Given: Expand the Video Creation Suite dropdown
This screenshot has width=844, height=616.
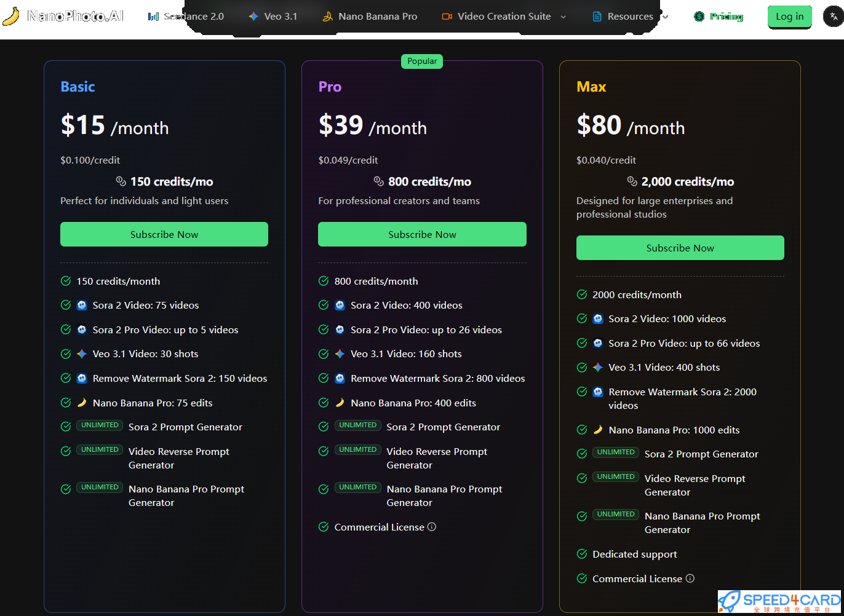Looking at the screenshot, I should [x=563, y=17].
